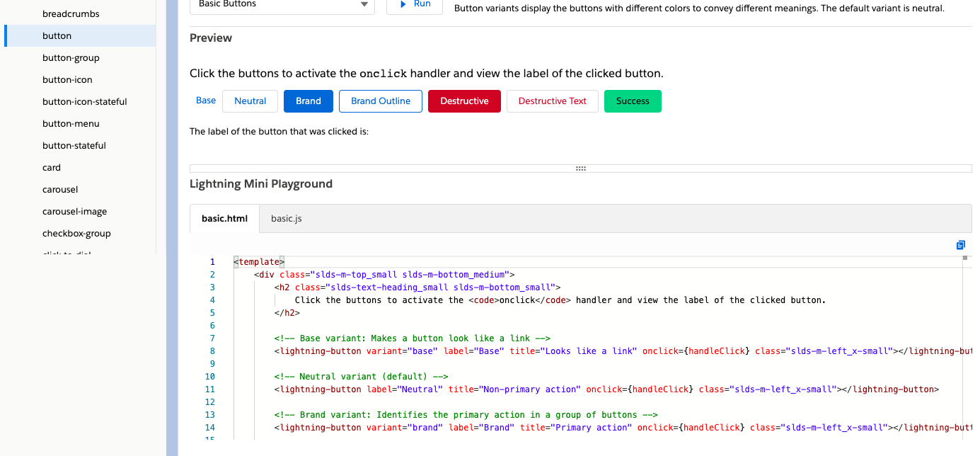
Task: Click the Base link-style button
Action: pos(206,101)
